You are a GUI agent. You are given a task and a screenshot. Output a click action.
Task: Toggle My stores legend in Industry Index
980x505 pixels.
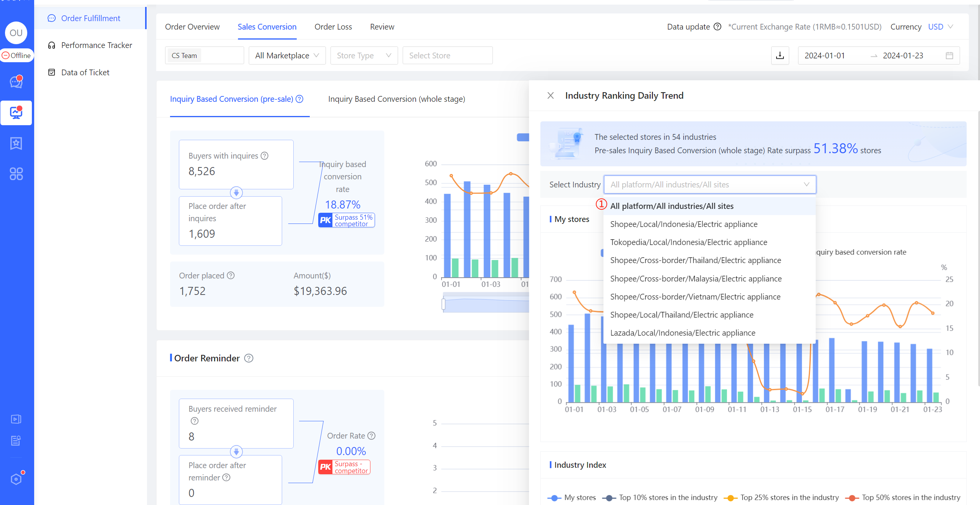coord(572,498)
